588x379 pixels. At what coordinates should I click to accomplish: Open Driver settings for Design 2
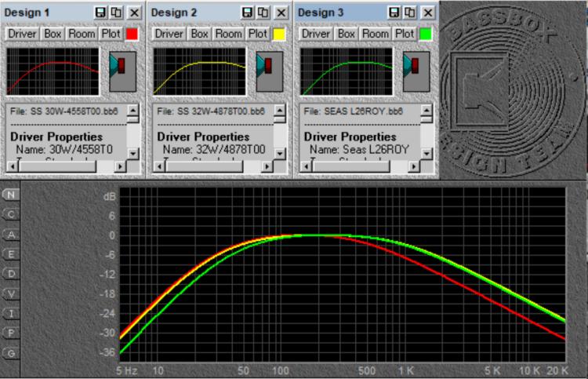169,34
